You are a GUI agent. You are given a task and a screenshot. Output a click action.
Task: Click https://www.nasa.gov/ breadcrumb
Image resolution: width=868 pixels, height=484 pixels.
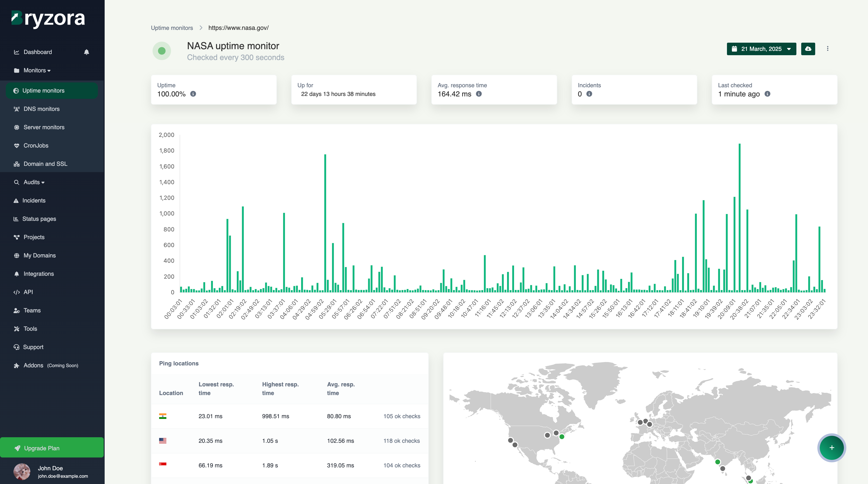pos(238,28)
